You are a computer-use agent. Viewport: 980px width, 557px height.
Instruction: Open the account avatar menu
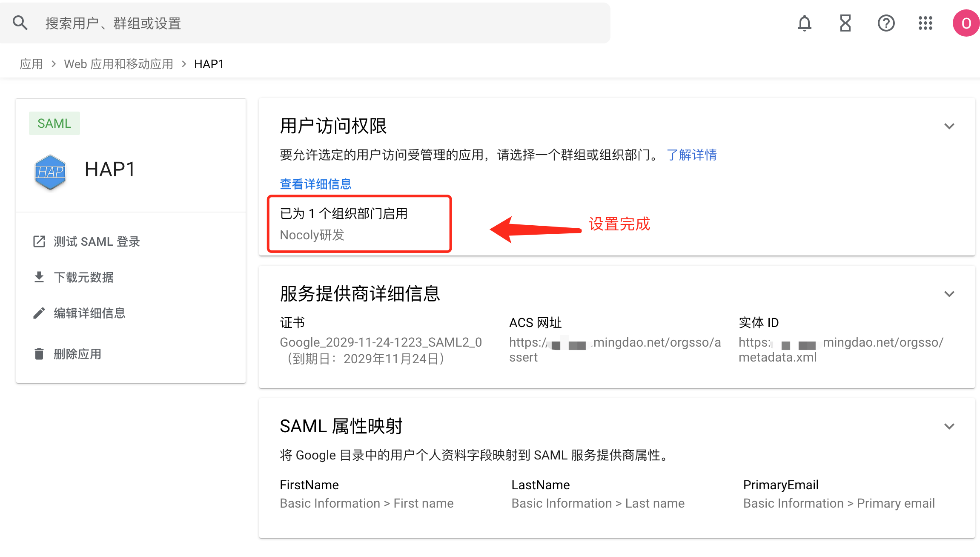(966, 23)
